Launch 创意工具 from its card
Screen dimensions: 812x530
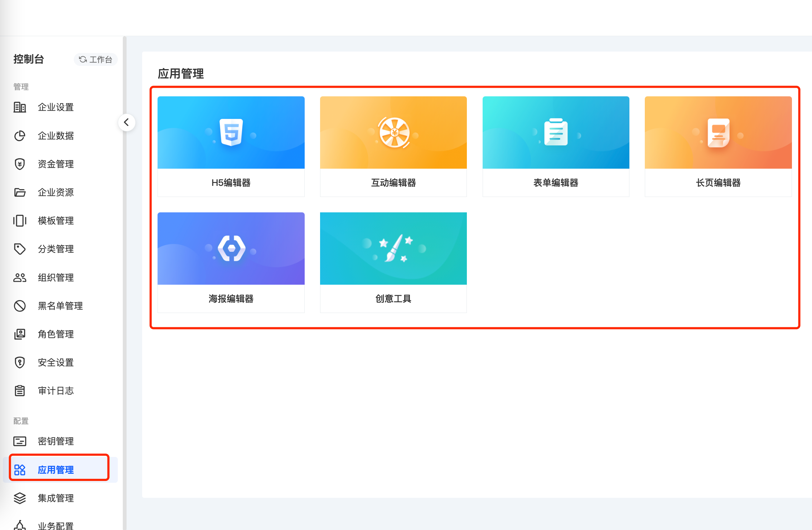(x=393, y=262)
